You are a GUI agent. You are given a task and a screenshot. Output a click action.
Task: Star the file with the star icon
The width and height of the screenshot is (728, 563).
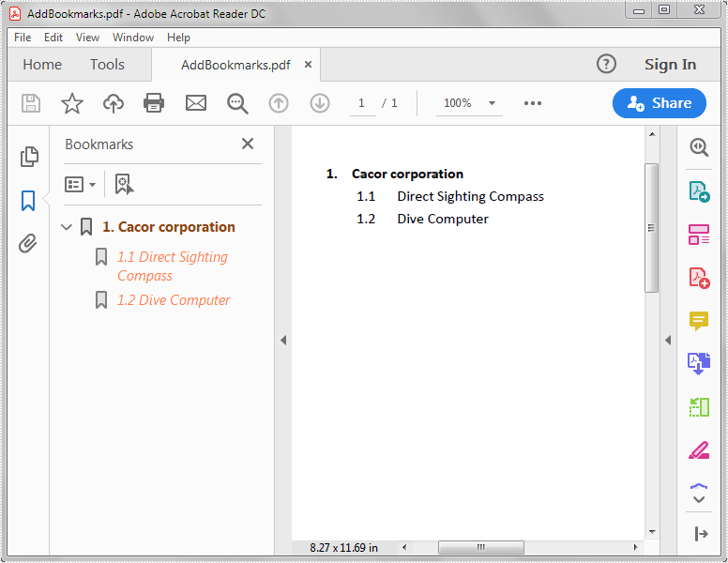(72, 103)
